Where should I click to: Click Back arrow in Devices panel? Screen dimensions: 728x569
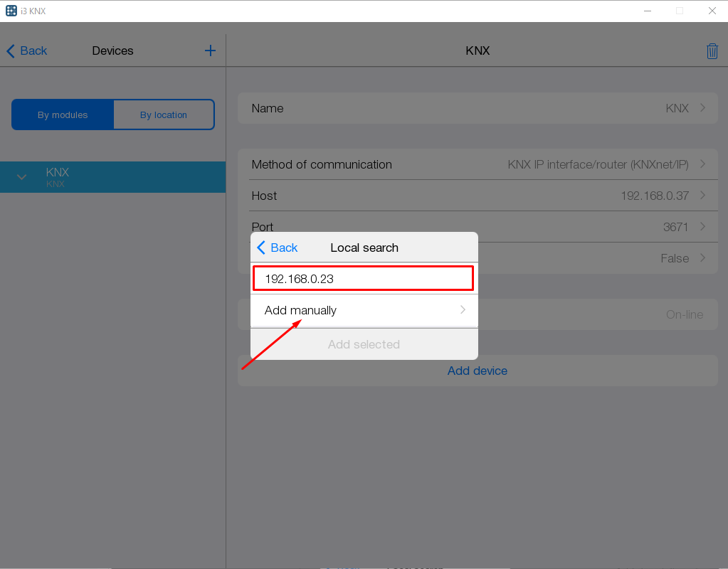(27, 50)
